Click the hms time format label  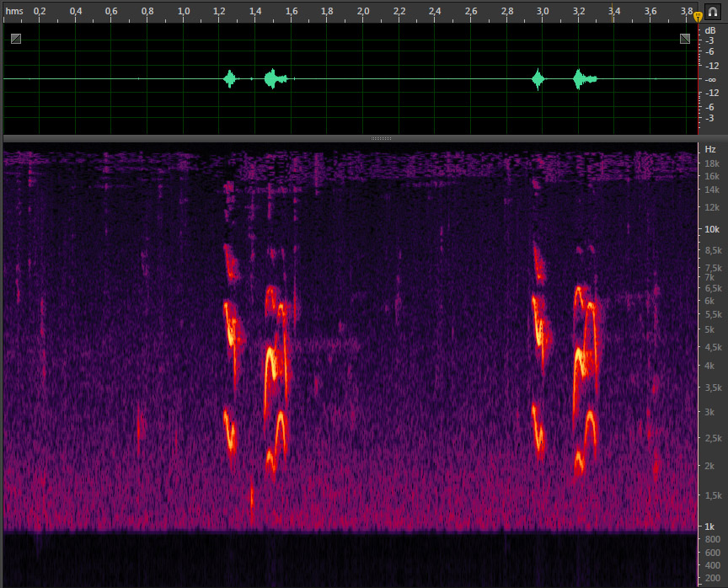coord(14,11)
